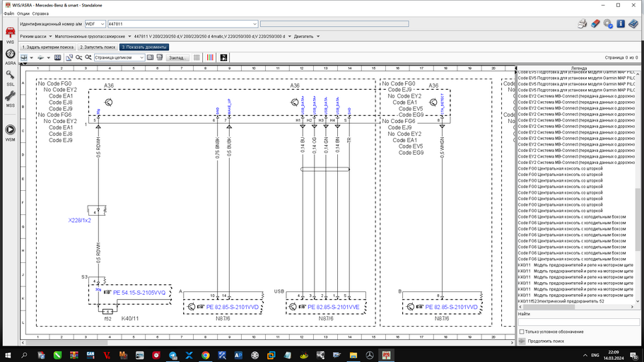
Task: Open the Mercedes star app in taskbar
Action: pyautogui.click(x=370, y=355)
